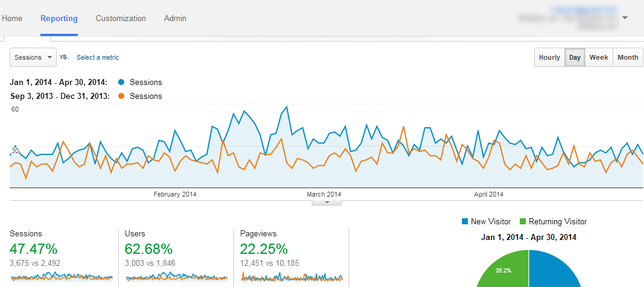Click the Pageviews sparkline thumbnail
The width and height of the screenshot is (644, 287).
pyautogui.click(x=292, y=276)
